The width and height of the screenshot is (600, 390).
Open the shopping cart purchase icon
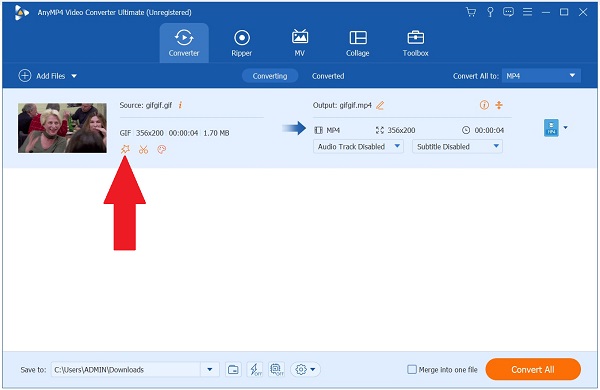pos(471,12)
